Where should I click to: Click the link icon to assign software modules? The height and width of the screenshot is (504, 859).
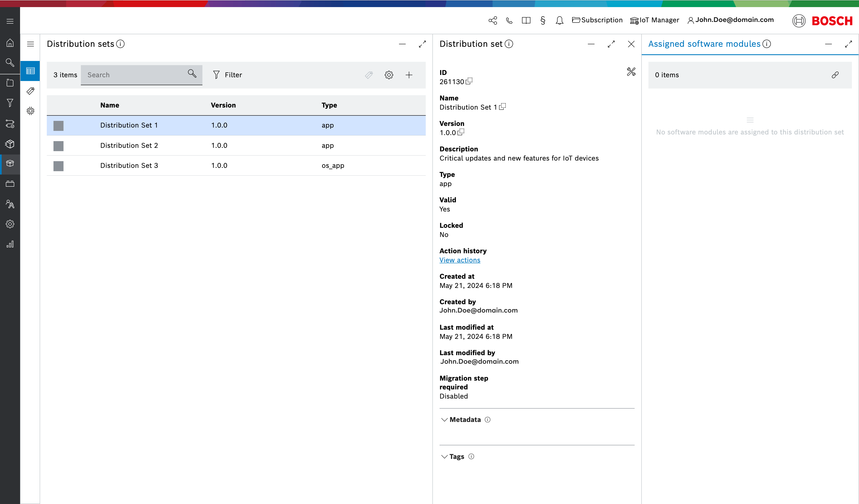tap(835, 75)
